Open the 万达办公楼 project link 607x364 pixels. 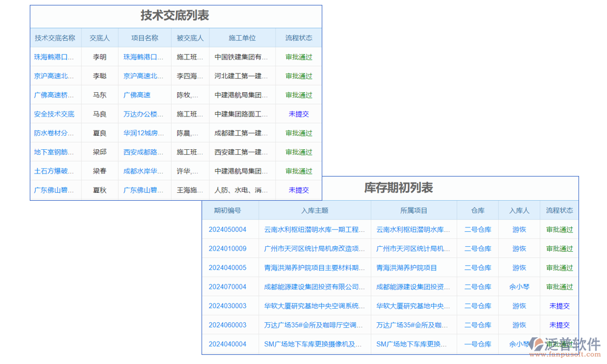click(144, 113)
